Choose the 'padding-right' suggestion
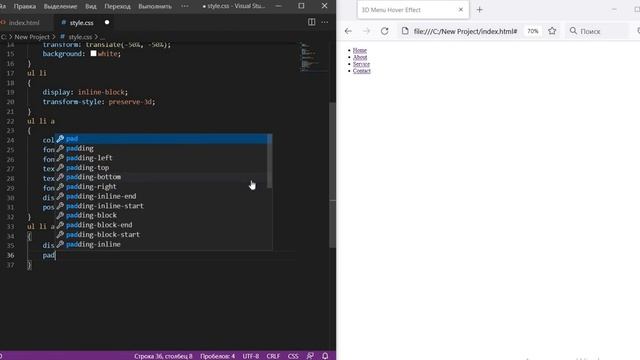640x360 pixels. pos(162,187)
